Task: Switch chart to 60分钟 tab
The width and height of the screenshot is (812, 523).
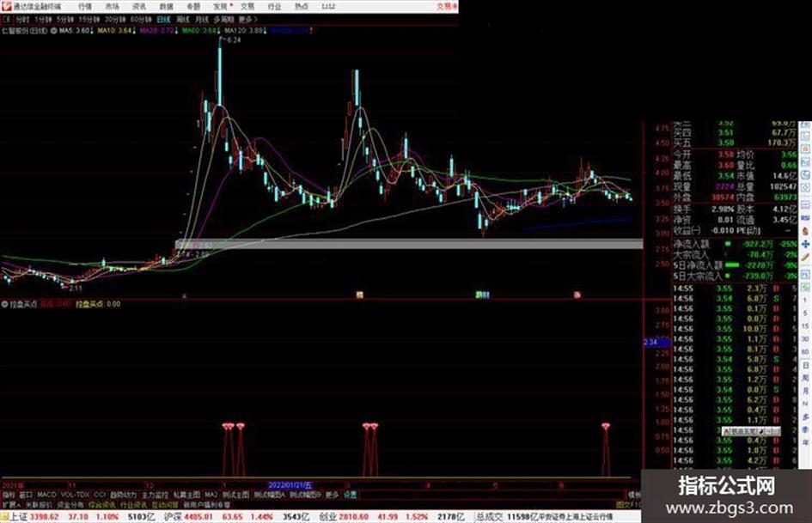Action: tap(141, 19)
